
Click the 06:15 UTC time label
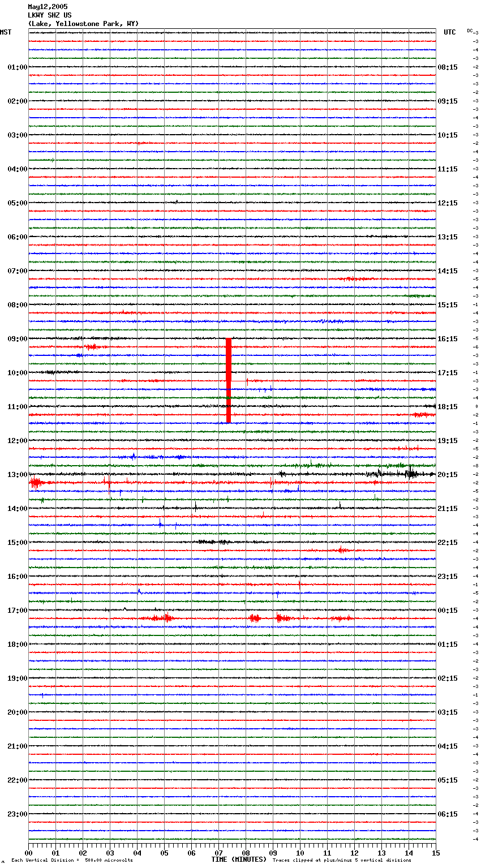tap(448, 814)
